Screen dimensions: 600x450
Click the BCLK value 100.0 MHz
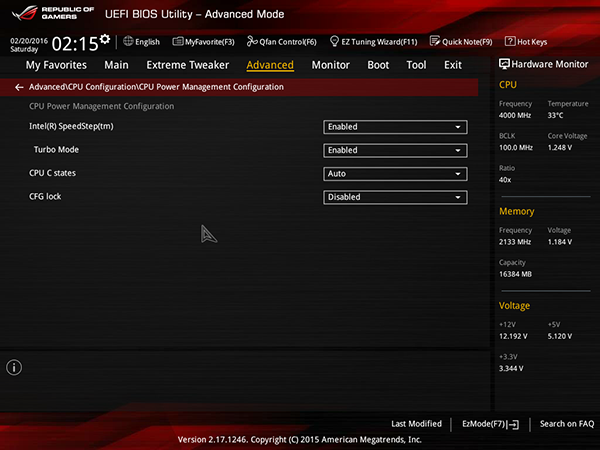[x=516, y=147]
